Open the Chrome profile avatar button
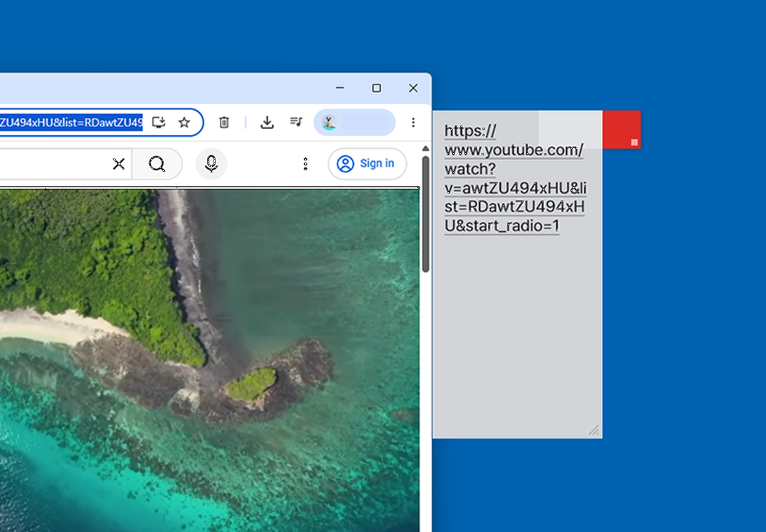 (x=354, y=122)
